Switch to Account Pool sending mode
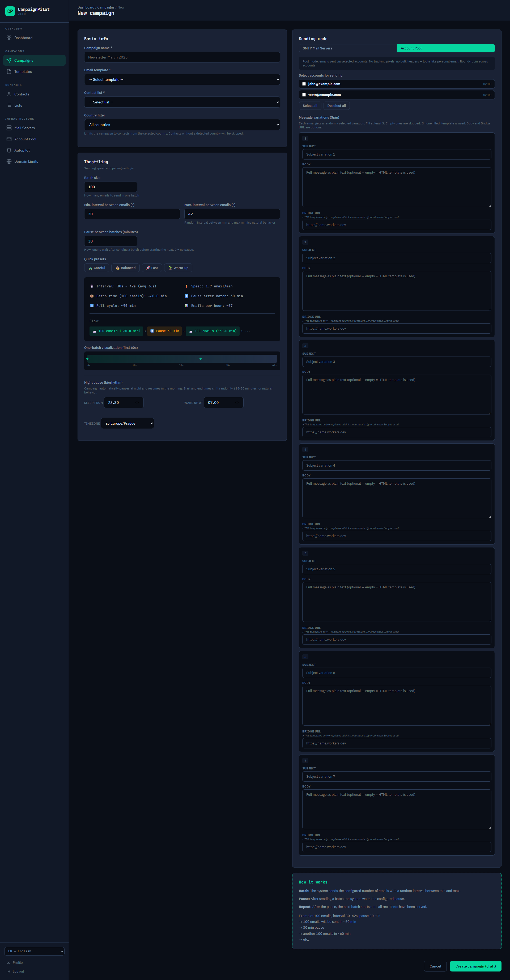The height and width of the screenshot is (980, 510). (x=446, y=48)
